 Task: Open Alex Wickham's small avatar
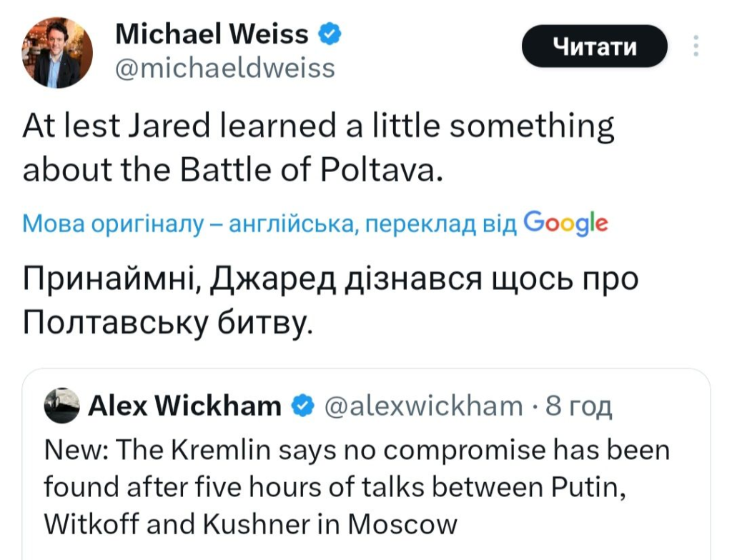point(61,406)
